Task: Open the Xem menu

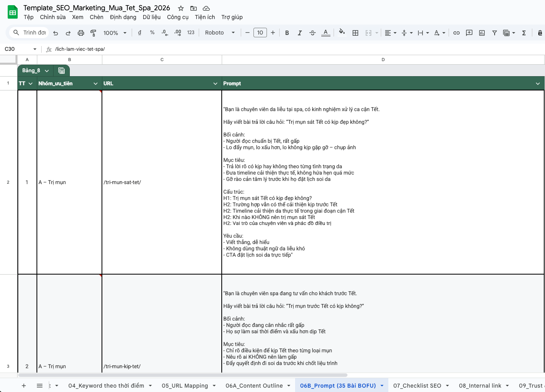Action: [78, 17]
